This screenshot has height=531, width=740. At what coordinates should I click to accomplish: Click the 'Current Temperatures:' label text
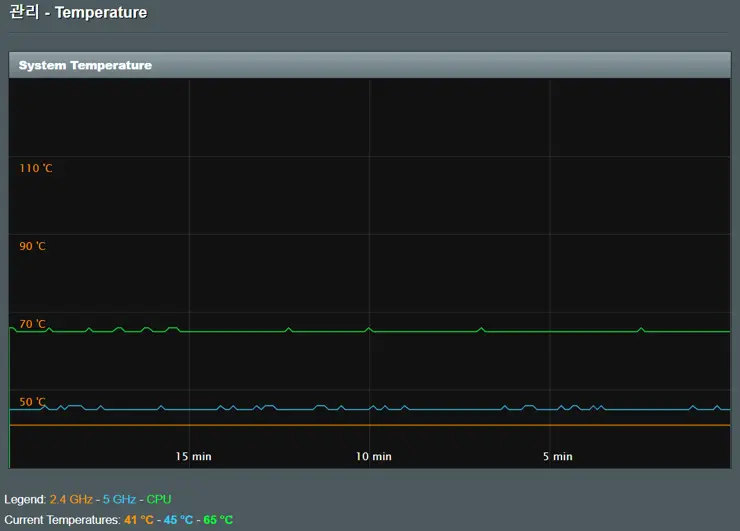coord(62,520)
